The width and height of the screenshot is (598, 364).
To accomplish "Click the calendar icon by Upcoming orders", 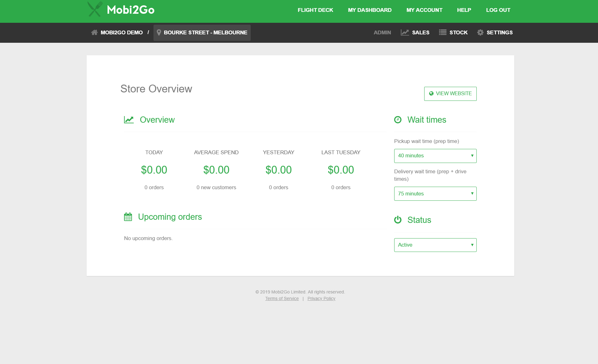I will [128, 217].
